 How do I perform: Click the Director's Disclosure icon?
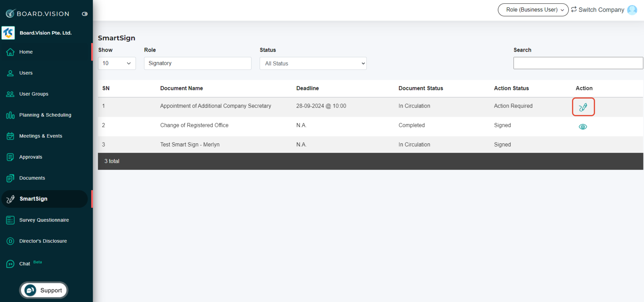[x=10, y=241]
